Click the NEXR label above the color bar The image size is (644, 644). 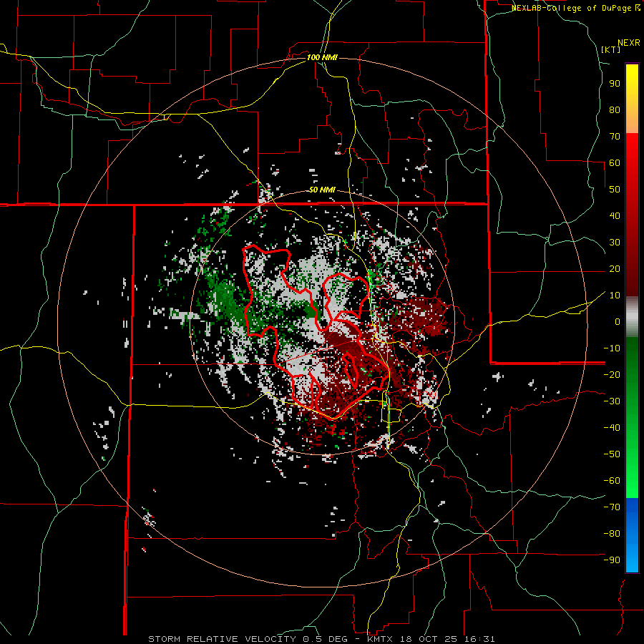tap(629, 43)
